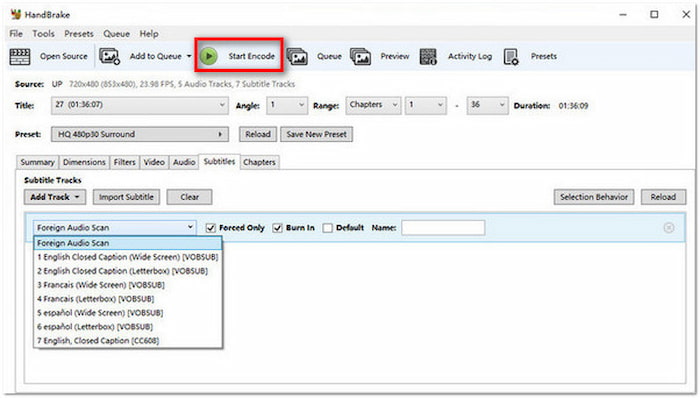Select 3 Francais (Wide Screen) option
Image resolution: width=700 pixels, height=398 pixels.
click(128, 285)
